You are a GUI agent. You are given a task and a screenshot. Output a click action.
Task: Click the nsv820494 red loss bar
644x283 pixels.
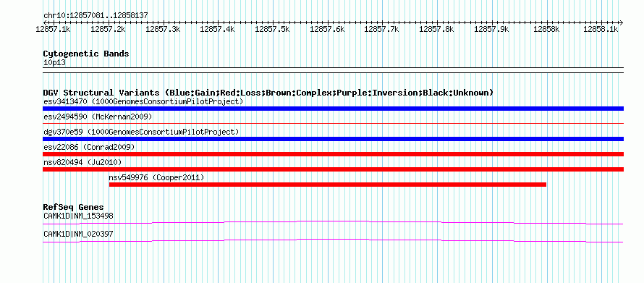[x=333, y=169]
